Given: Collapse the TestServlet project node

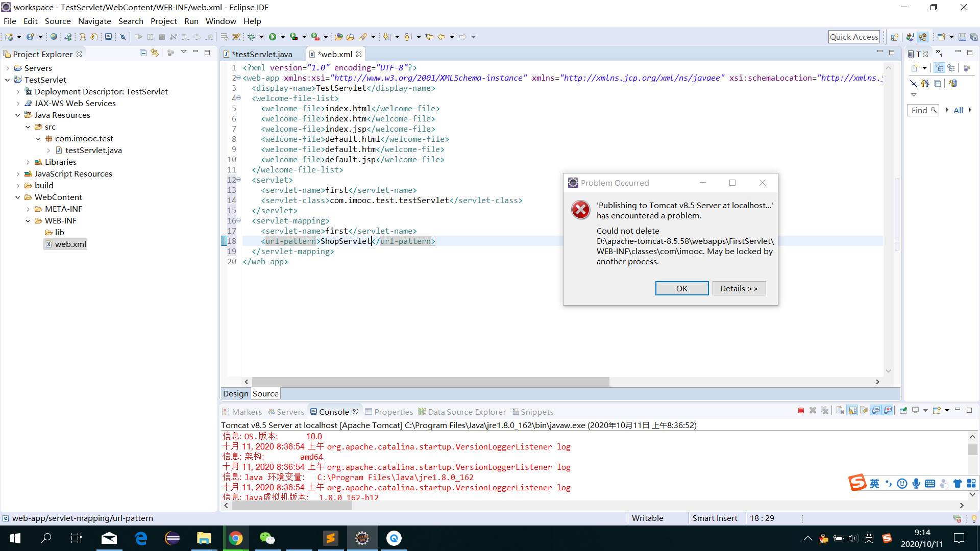Looking at the screenshot, I should (8, 80).
